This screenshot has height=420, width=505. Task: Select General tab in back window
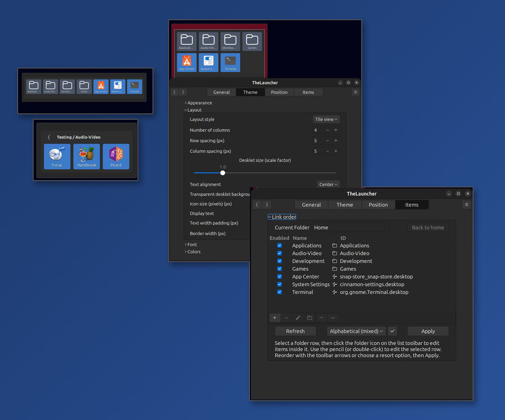(221, 92)
